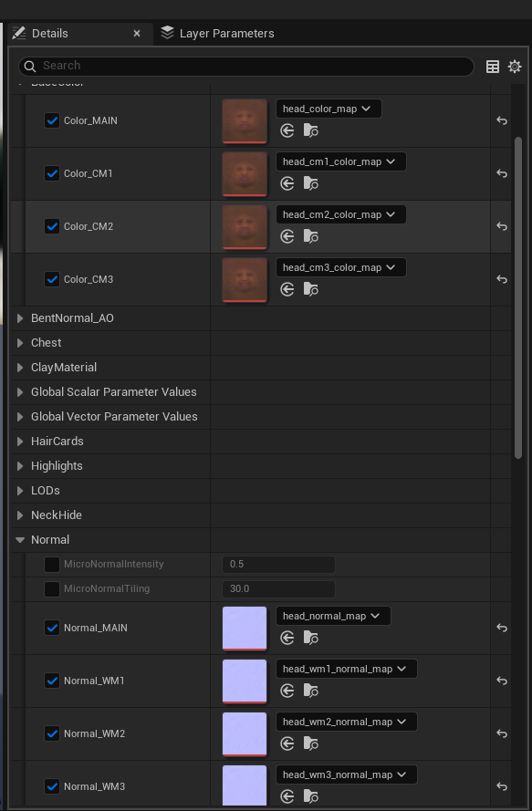Enable the MicroNormalTiling override checkbox
This screenshot has height=811, width=532.
[52, 589]
